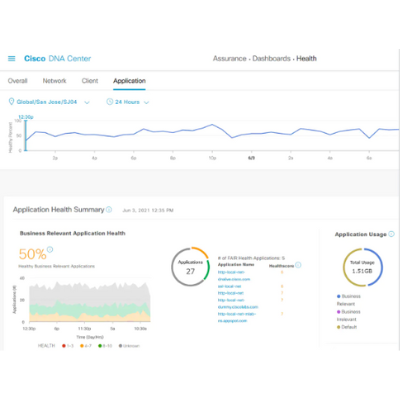Click the location pin icon
Viewport: 400px width, 400px height.
pyautogui.click(x=11, y=102)
